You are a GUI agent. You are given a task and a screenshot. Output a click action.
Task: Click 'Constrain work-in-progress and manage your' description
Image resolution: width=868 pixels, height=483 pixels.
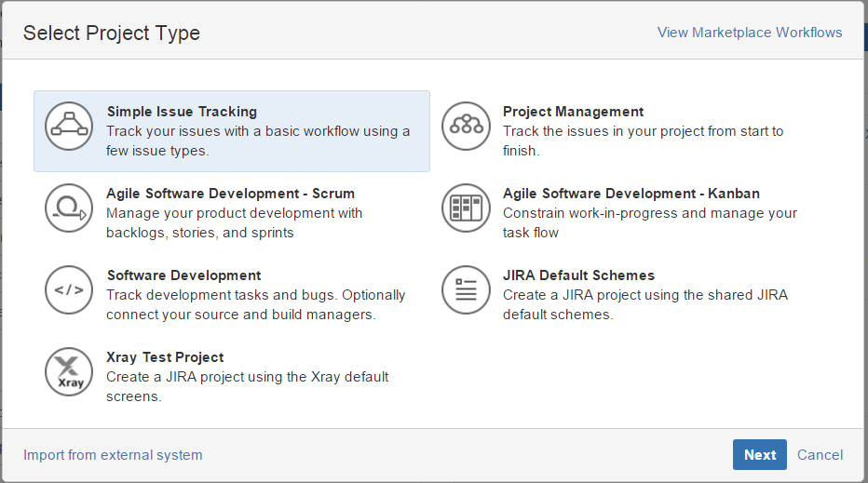pos(650,223)
